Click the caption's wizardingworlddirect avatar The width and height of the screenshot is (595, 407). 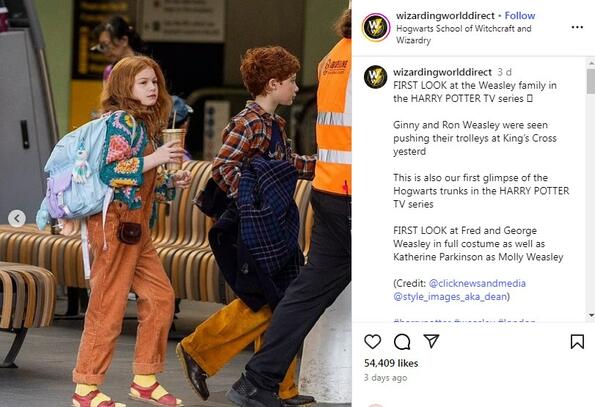(x=375, y=77)
